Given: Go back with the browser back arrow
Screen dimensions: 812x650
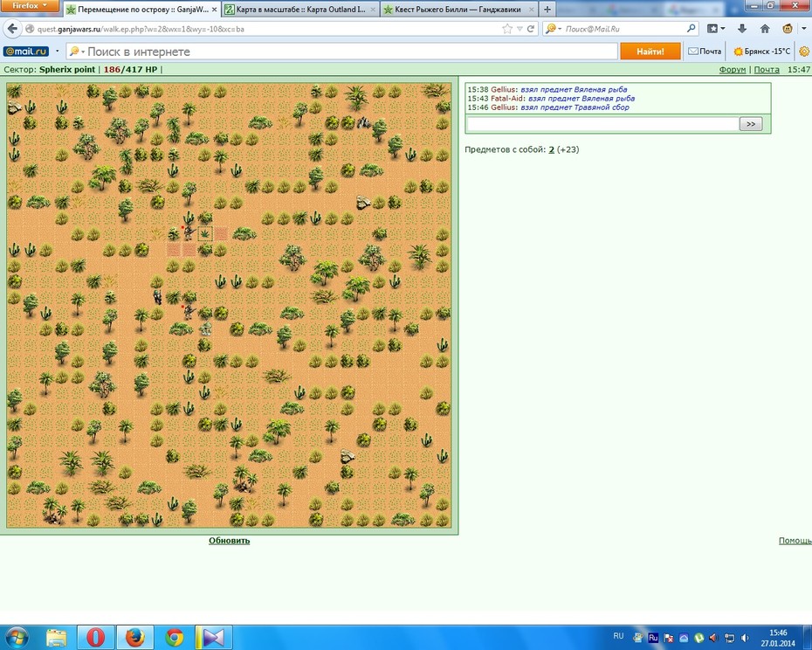Looking at the screenshot, I should click(13, 29).
